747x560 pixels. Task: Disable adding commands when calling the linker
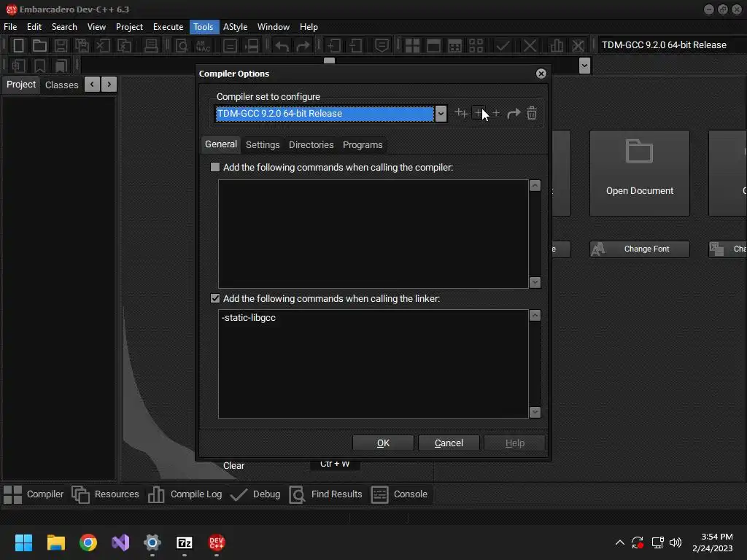coord(215,298)
